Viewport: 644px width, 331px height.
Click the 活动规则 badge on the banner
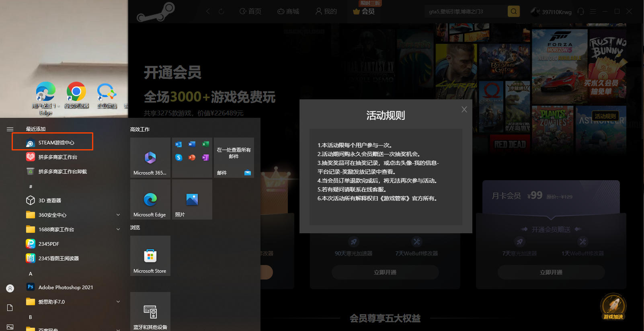605,116
